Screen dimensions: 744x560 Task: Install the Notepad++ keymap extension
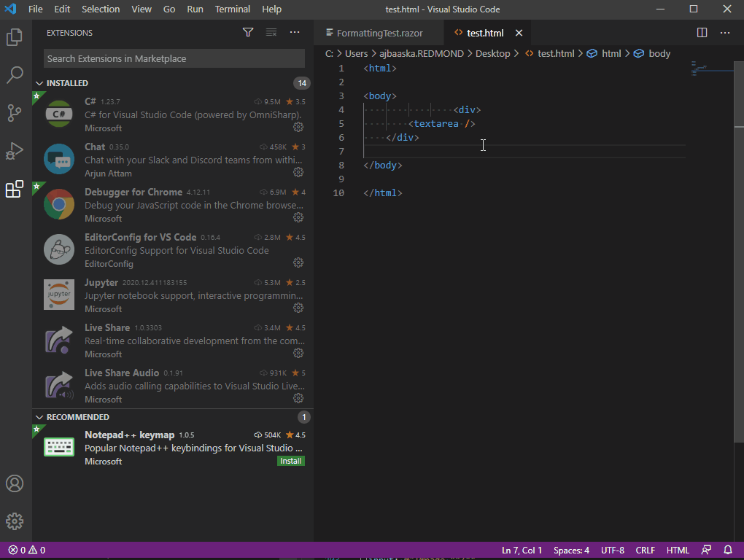pyautogui.click(x=290, y=460)
